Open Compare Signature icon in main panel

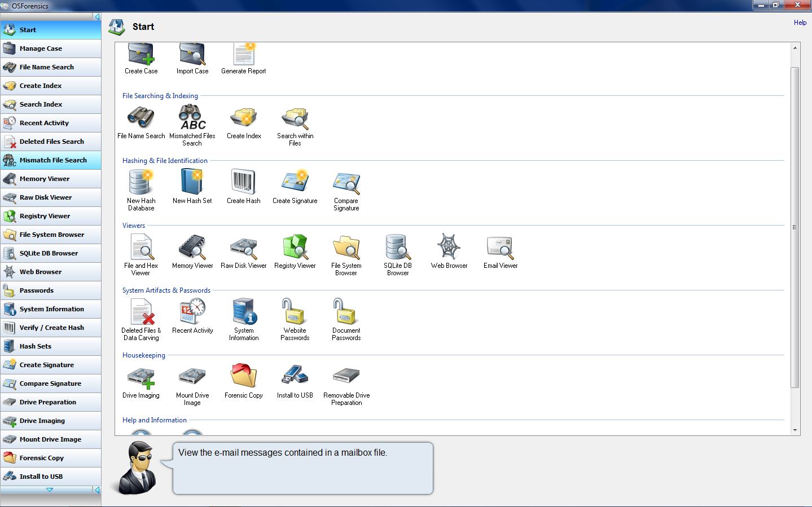[346, 183]
